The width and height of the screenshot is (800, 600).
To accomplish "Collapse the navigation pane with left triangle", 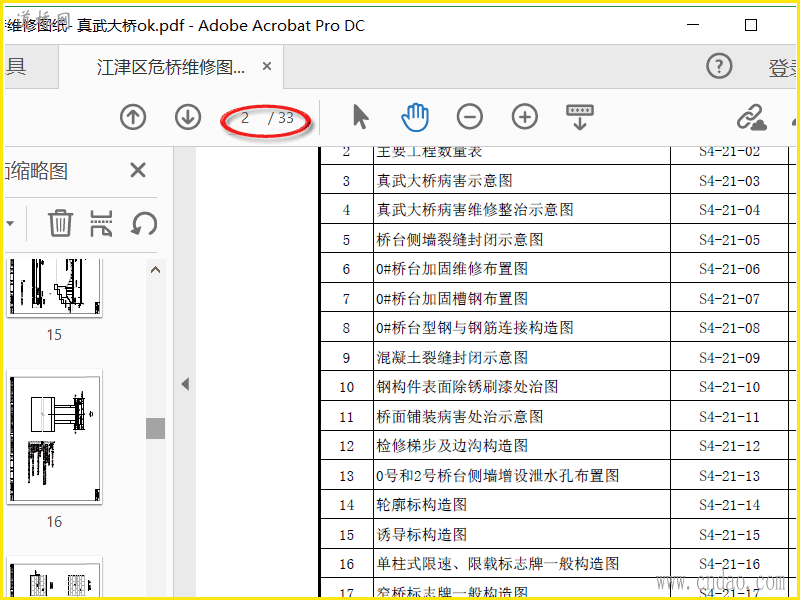I will click(x=185, y=384).
